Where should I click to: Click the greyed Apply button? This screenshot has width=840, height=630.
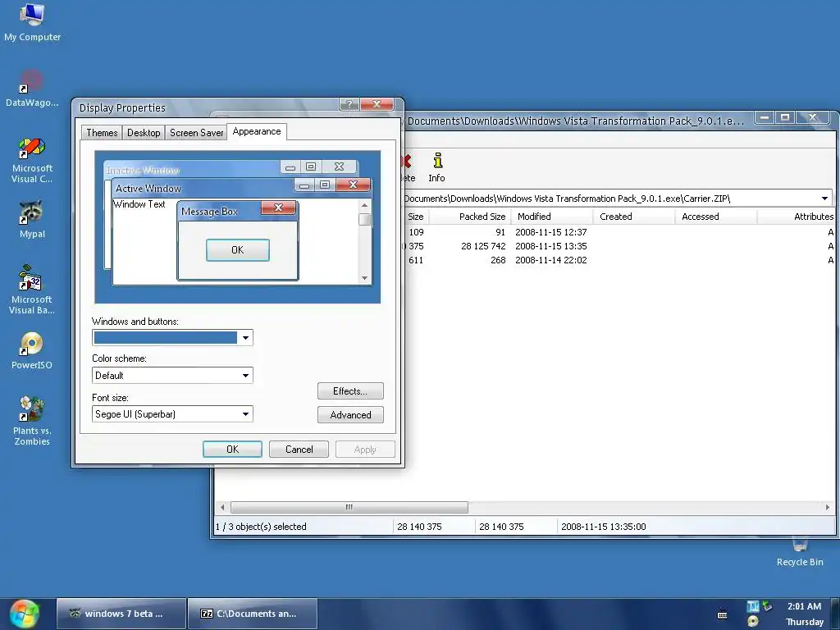pos(365,450)
